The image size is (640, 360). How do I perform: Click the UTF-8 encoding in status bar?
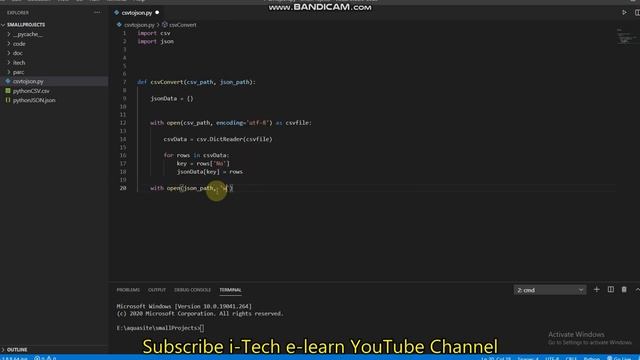click(x=552, y=358)
